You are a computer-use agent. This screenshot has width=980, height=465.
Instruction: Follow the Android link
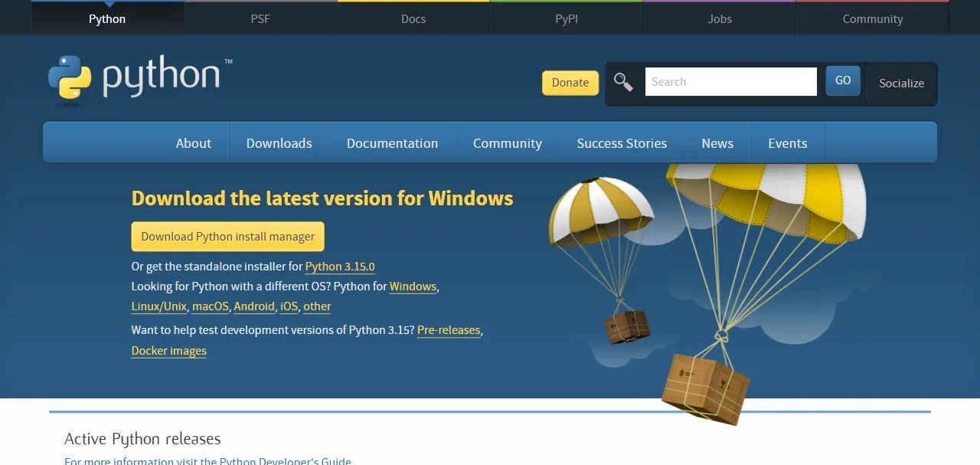(254, 306)
